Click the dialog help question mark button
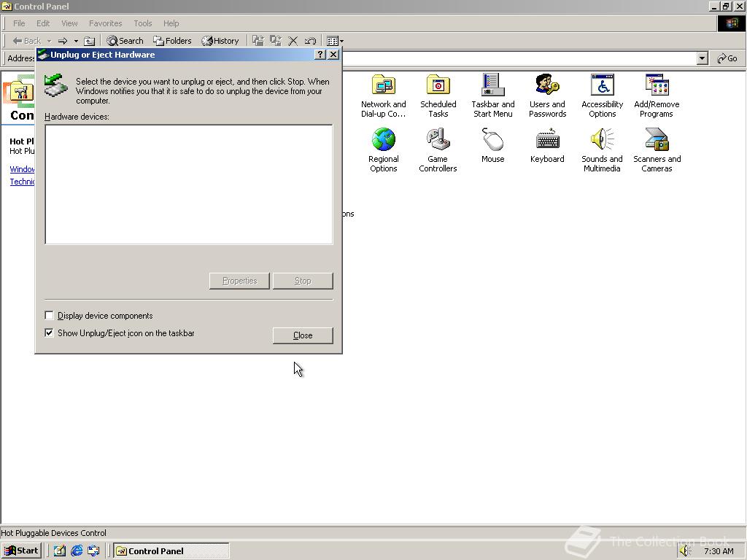 click(321, 55)
